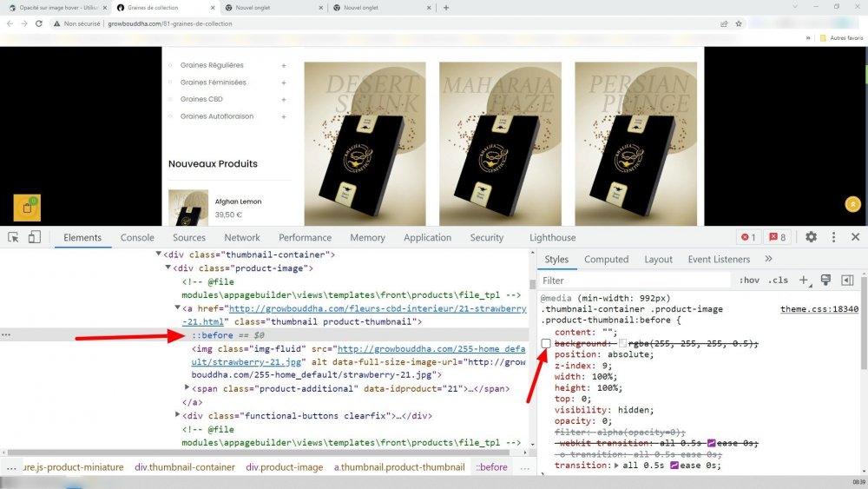The width and height of the screenshot is (868, 489).
Task: Follow the fleurs-cbd-interieur href link
Action: [378, 308]
